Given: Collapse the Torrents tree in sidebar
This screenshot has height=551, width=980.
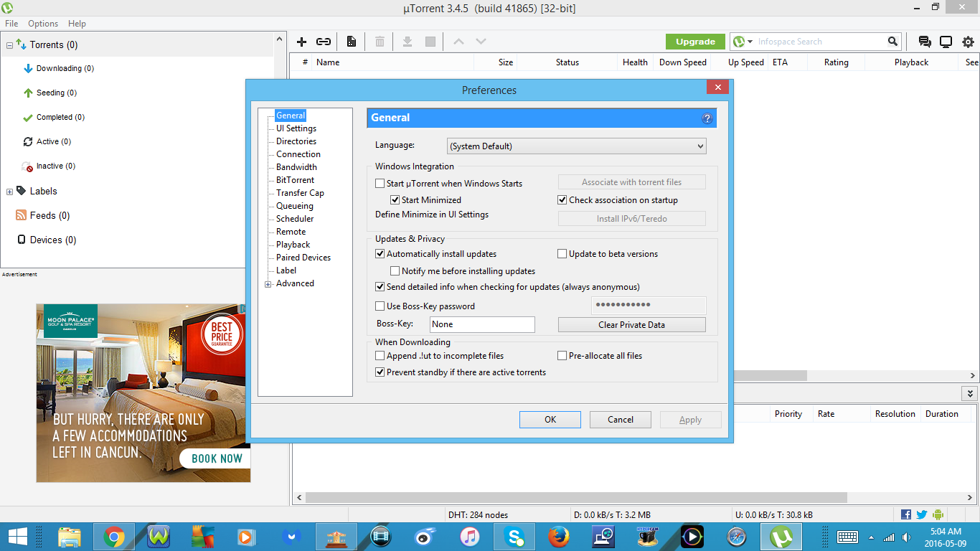Looking at the screenshot, I should click(x=9, y=45).
